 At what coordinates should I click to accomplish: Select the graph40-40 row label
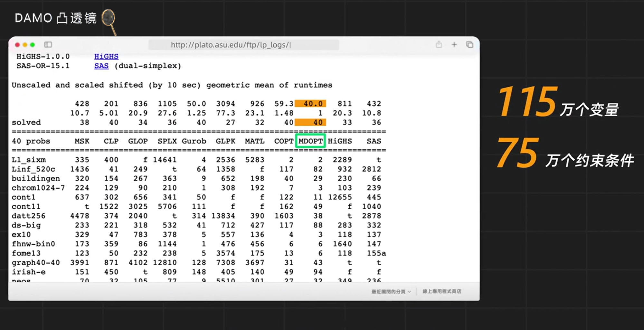[36, 262]
